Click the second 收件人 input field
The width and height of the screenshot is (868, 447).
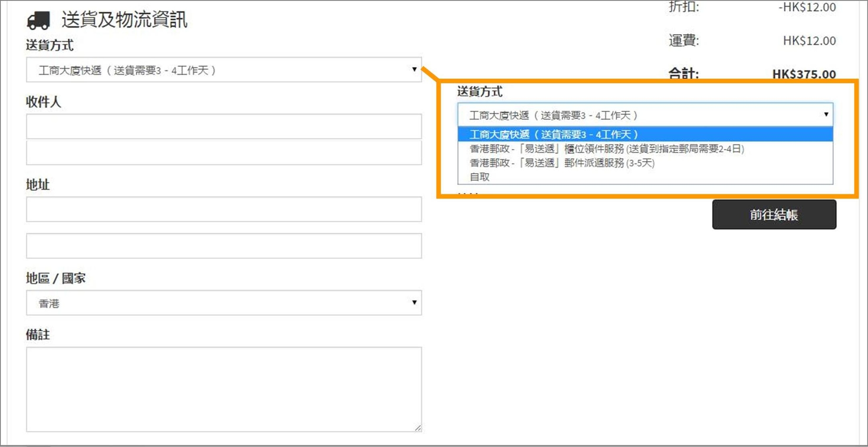pos(224,153)
